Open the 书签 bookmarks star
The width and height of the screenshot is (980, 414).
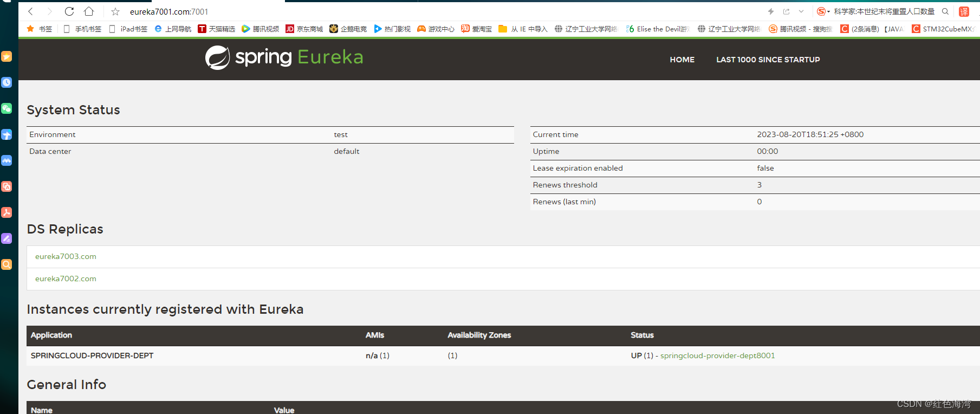click(39, 29)
